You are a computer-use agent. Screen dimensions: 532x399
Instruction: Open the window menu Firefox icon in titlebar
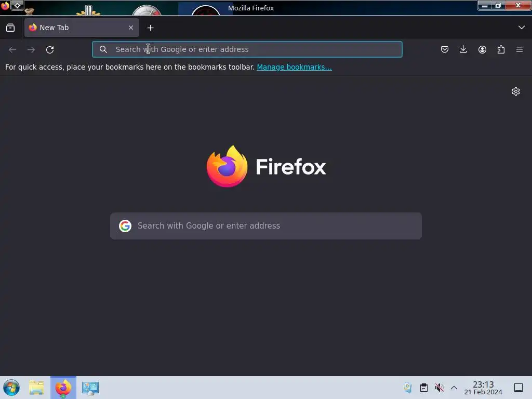click(x=5, y=6)
